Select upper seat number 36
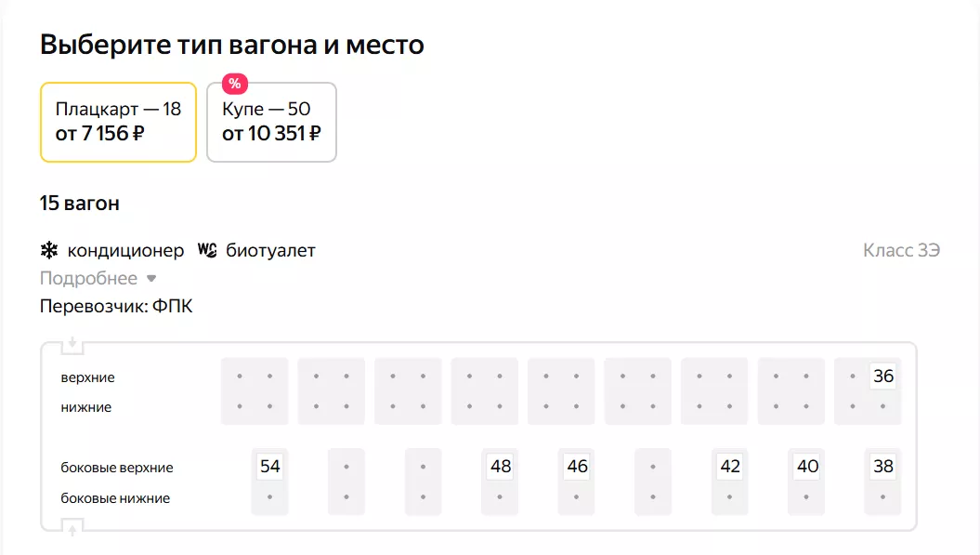Screen dimensions: 980x555 [882, 377]
